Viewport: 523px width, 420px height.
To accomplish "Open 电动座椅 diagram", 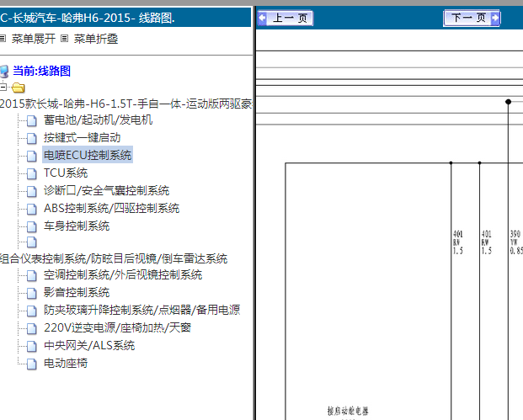I will [x=66, y=363].
